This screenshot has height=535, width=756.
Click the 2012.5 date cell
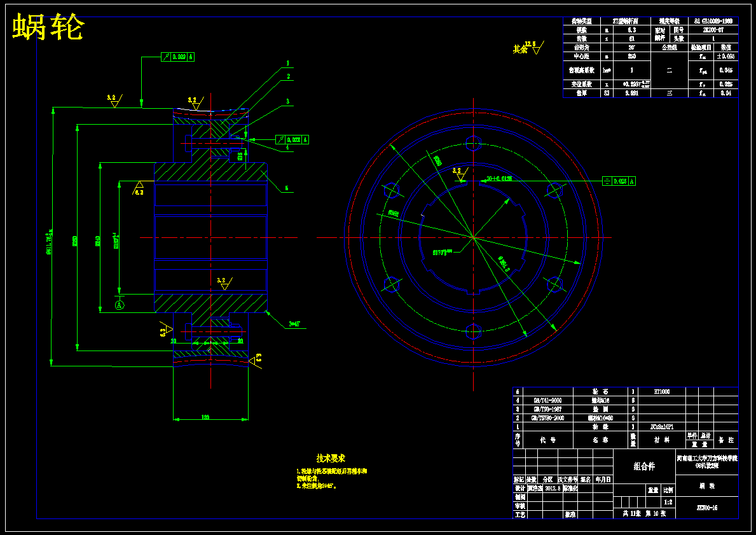point(553,488)
